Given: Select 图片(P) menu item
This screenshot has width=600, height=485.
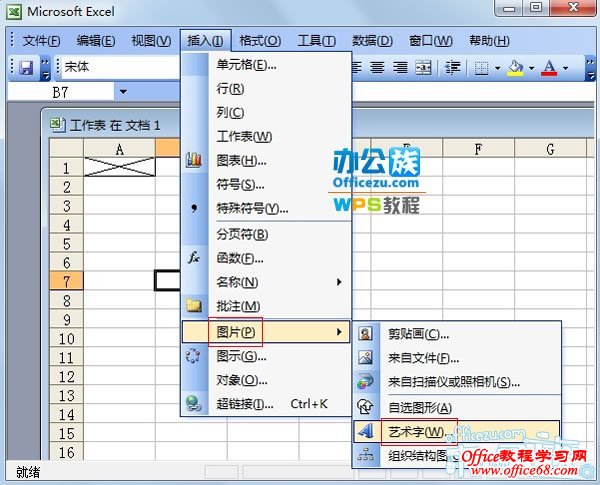Looking at the screenshot, I should (x=266, y=331).
